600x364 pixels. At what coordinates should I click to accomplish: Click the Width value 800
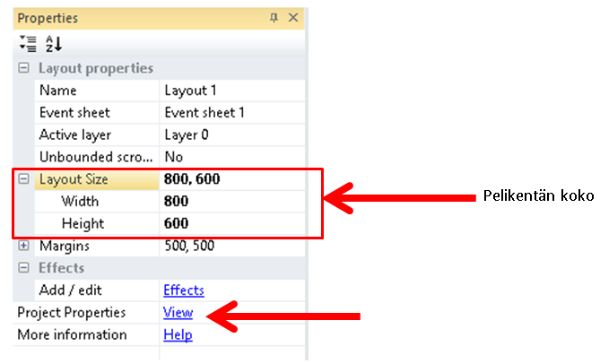click(231, 202)
